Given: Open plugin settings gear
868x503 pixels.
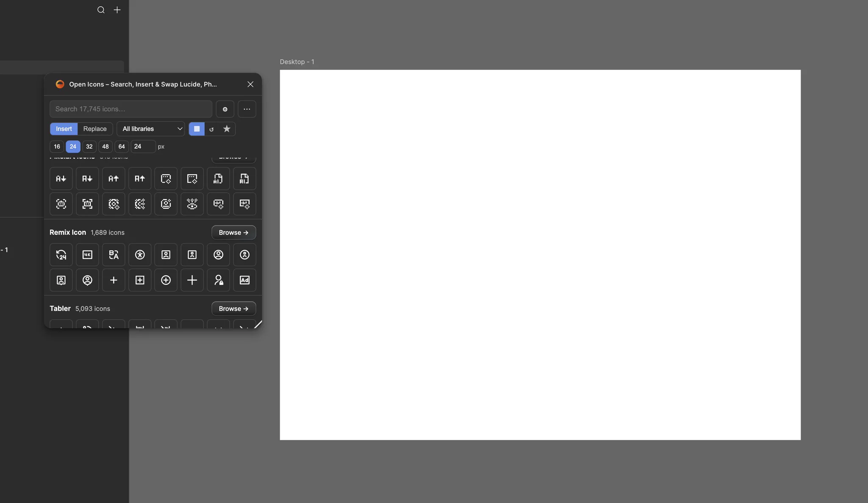Looking at the screenshot, I should click(225, 109).
